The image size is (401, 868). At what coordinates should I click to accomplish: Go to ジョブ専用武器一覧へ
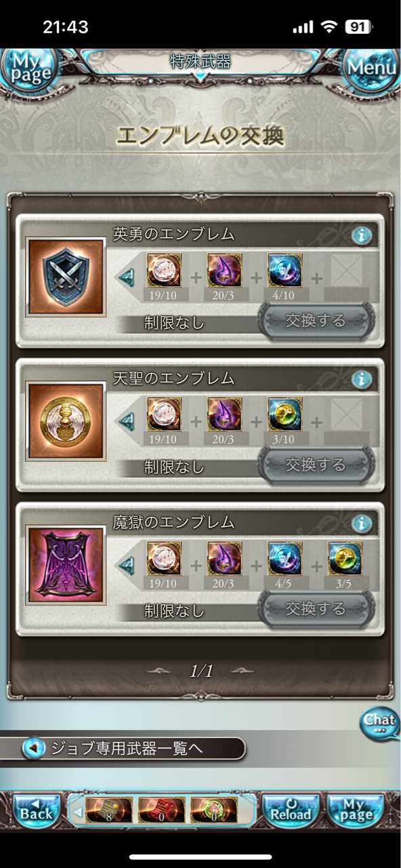pos(123,749)
